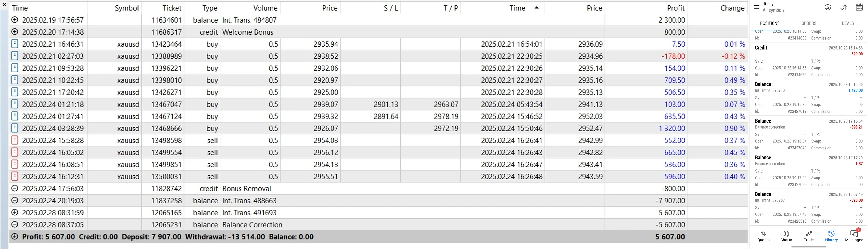Click the buy icon of ticket 13423464

pos(14,44)
